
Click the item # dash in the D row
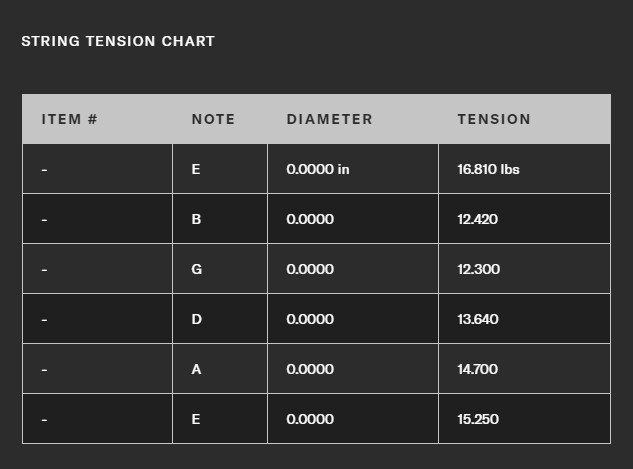(44, 319)
